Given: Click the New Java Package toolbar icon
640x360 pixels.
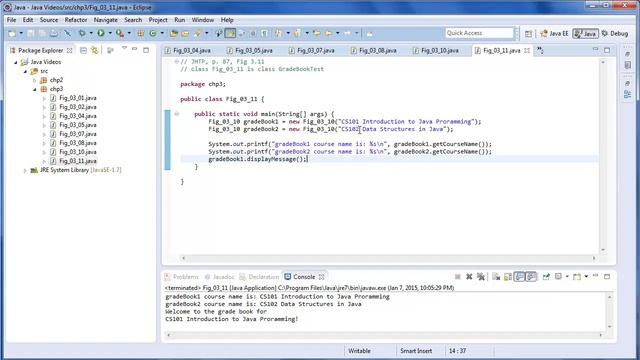Looking at the screenshot, I should [x=140, y=33].
